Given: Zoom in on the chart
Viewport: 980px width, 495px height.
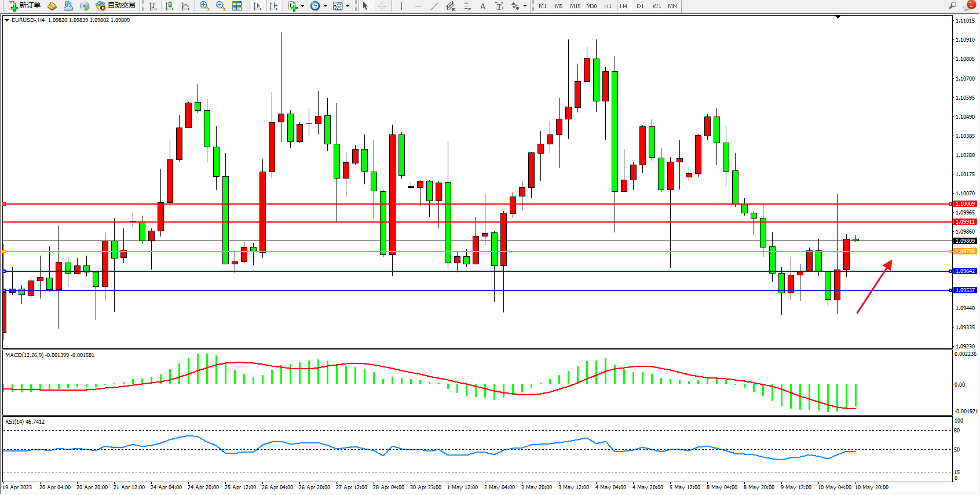Looking at the screenshot, I should [204, 6].
